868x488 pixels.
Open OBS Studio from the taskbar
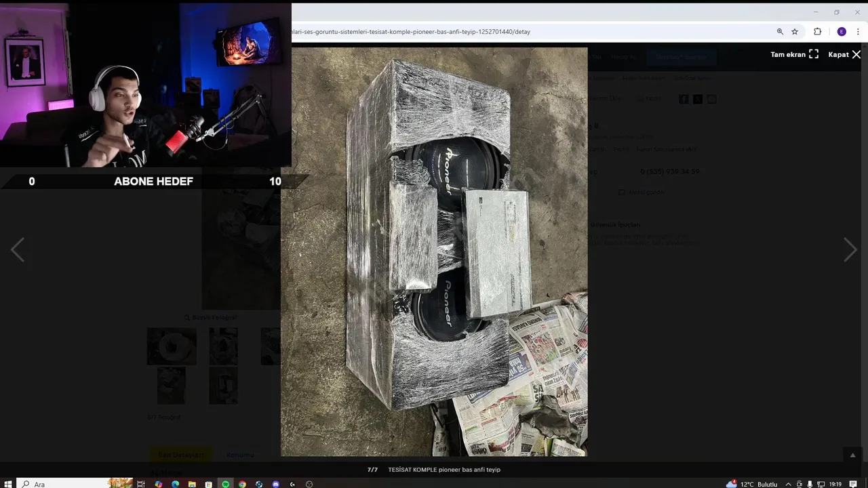click(x=309, y=484)
